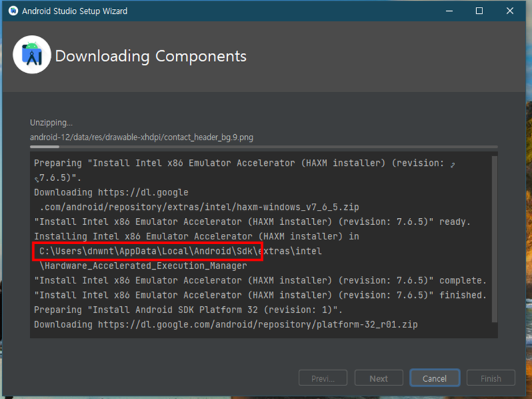This screenshot has width=532, height=399.
Task: Click the unzipping progress bar
Action: pos(264,147)
